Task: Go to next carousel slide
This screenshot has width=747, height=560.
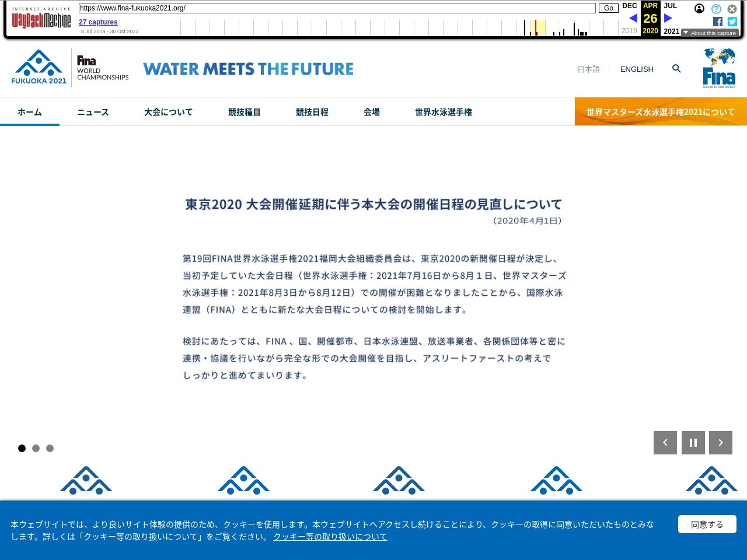Action: (721, 443)
